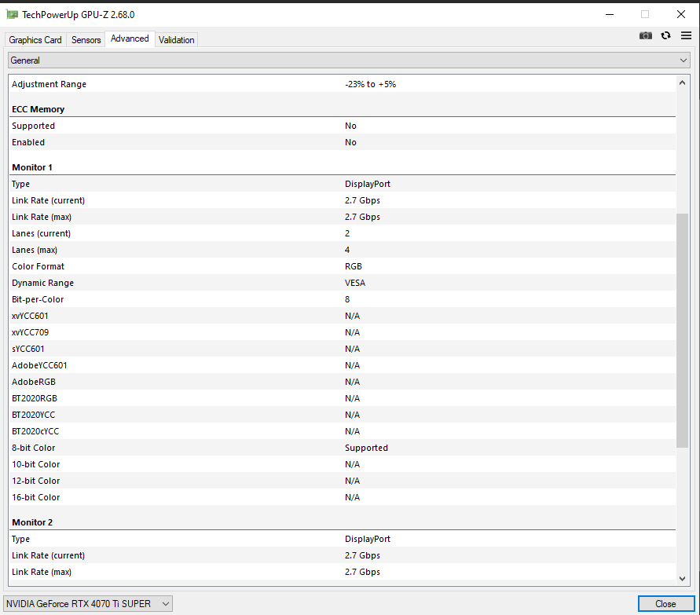The width and height of the screenshot is (700, 615).
Task: Click the ECC Memory section header
Action: click(38, 109)
